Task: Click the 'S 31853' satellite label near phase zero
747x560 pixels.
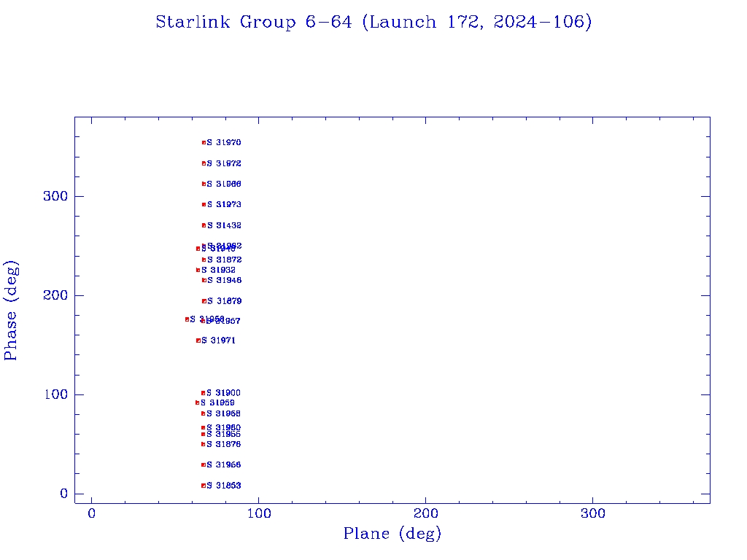Action: [224, 486]
